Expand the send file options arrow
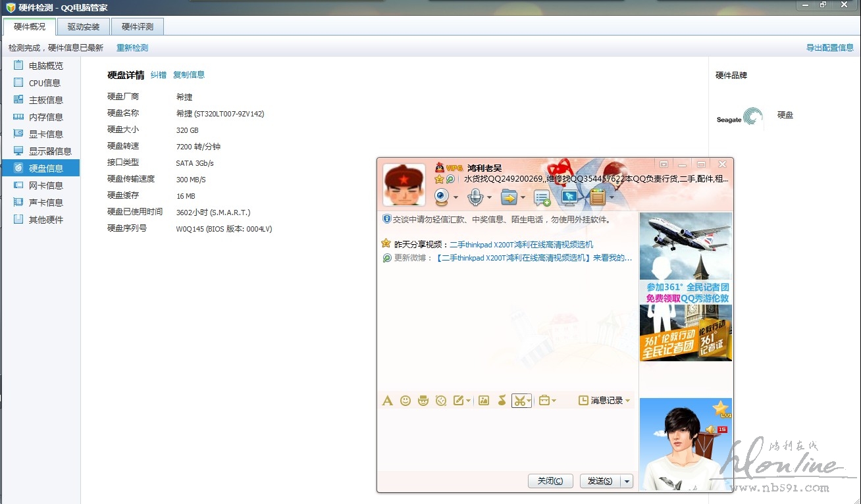The width and height of the screenshot is (861, 504). (523, 197)
